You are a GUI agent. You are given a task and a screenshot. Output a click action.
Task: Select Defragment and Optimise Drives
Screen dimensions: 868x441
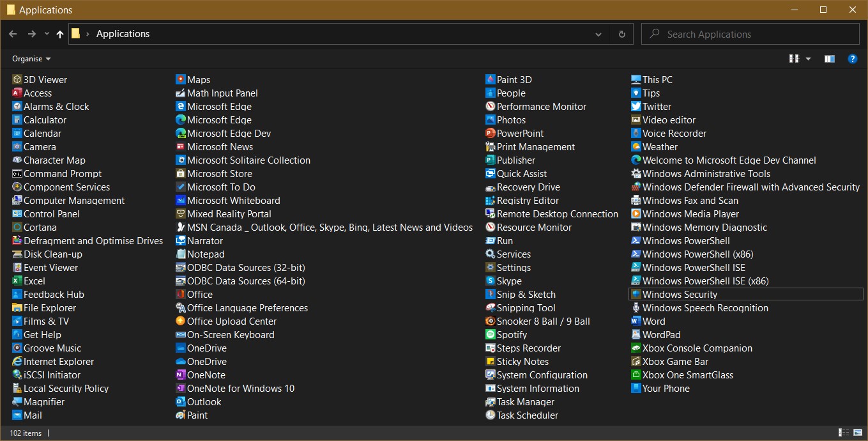point(88,241)
